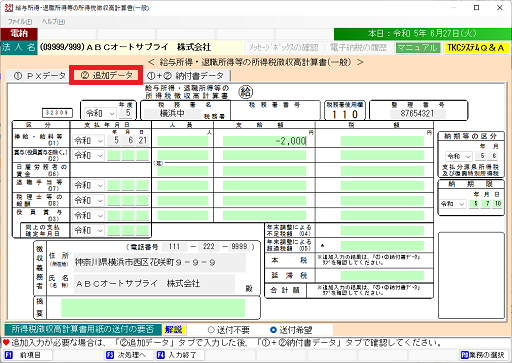Click the yellow 解説 button

tap(173, 330)
